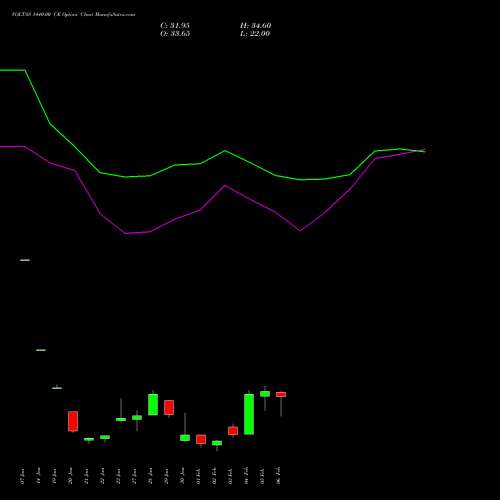Click the low price value L: 22.00
This screenshot has width=500, height=500.
coord(255,34)
